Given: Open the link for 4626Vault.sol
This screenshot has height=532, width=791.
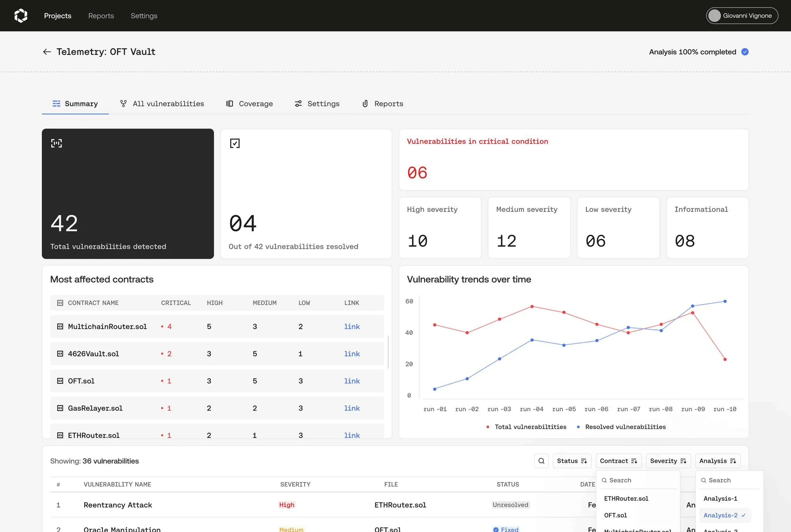Looking at the screenshot, I should pos(352,354).
